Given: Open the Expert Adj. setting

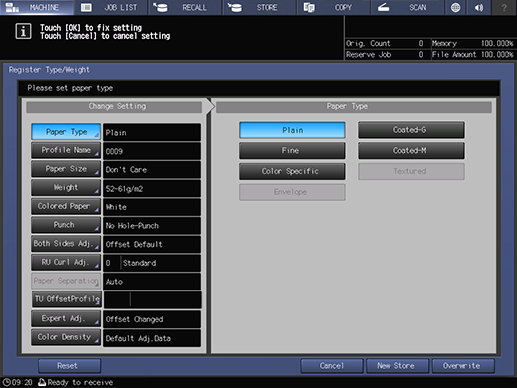Looking at the screenshot, I should point(66,318).
